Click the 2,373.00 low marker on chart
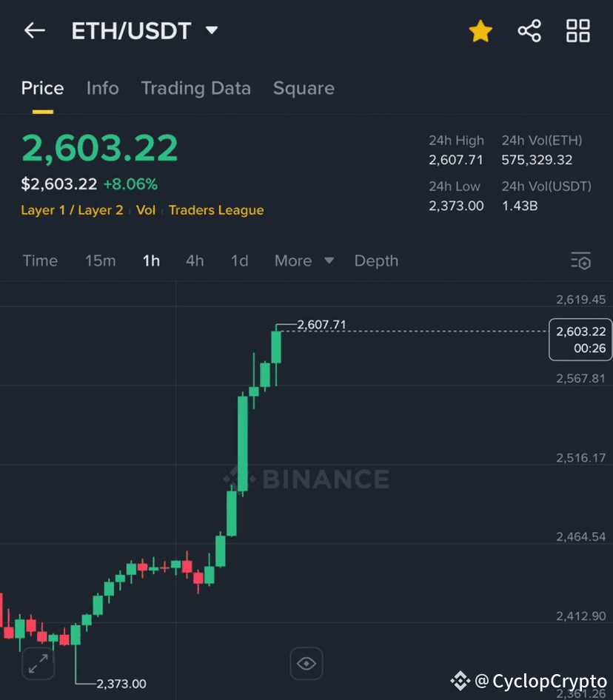The image size is (613, 700). [x=121, y=684]
